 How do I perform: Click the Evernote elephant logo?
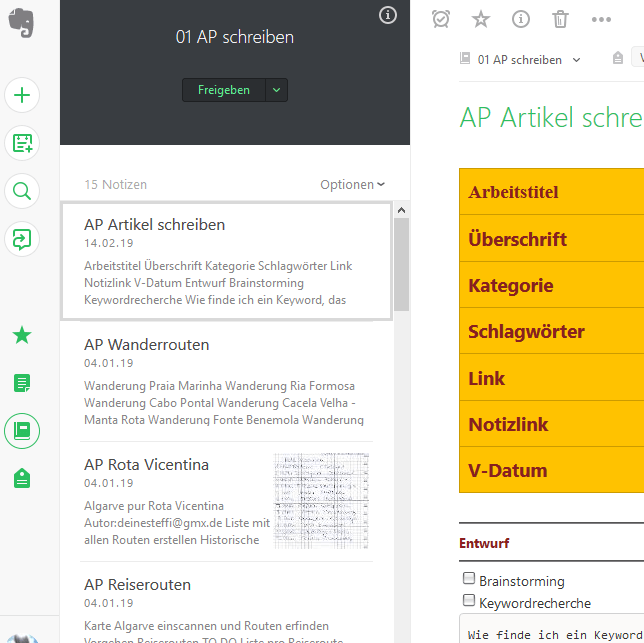click(22, 23)
